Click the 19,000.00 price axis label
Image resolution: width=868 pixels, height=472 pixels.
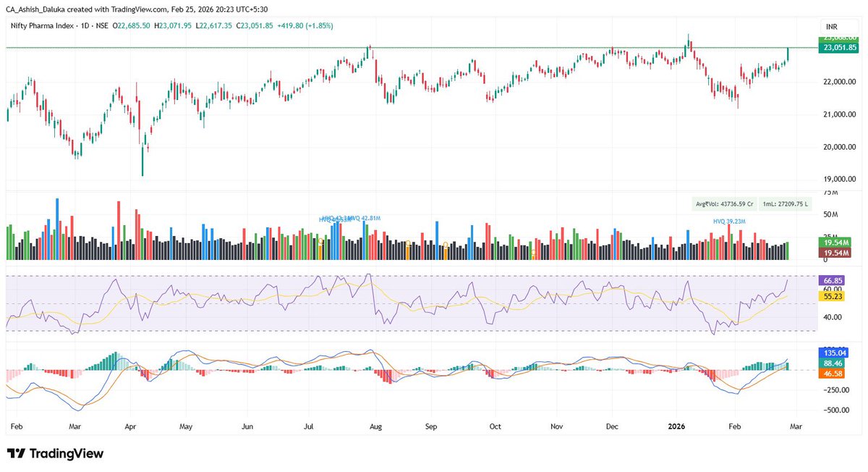click(840, 180)
